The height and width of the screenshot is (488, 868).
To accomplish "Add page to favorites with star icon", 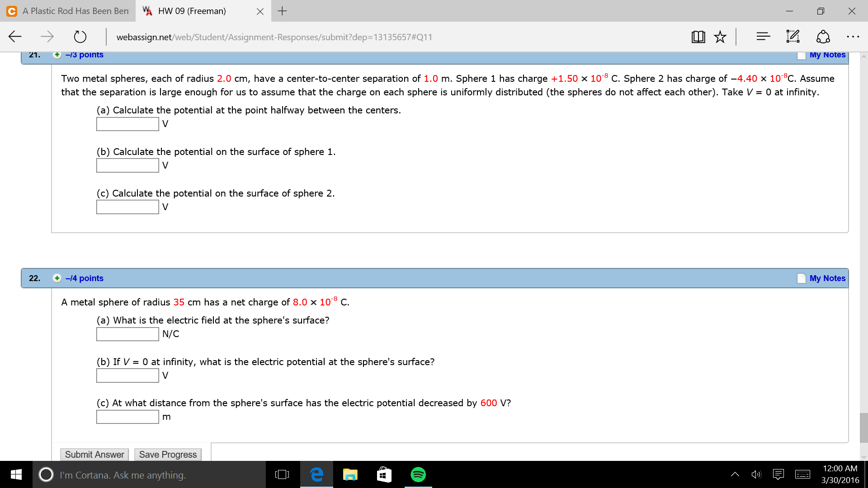I will (x=720, y=37).
